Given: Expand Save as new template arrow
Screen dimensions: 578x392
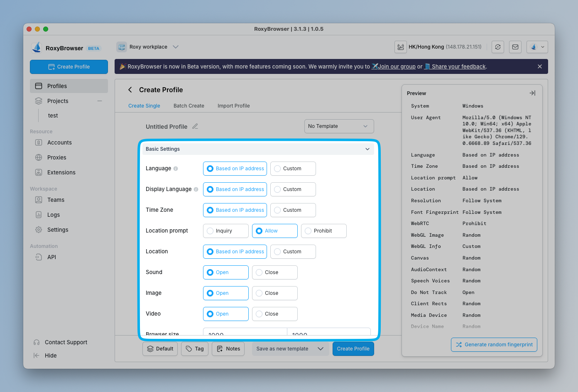Looking at the screenshot, I should (321, 349).
